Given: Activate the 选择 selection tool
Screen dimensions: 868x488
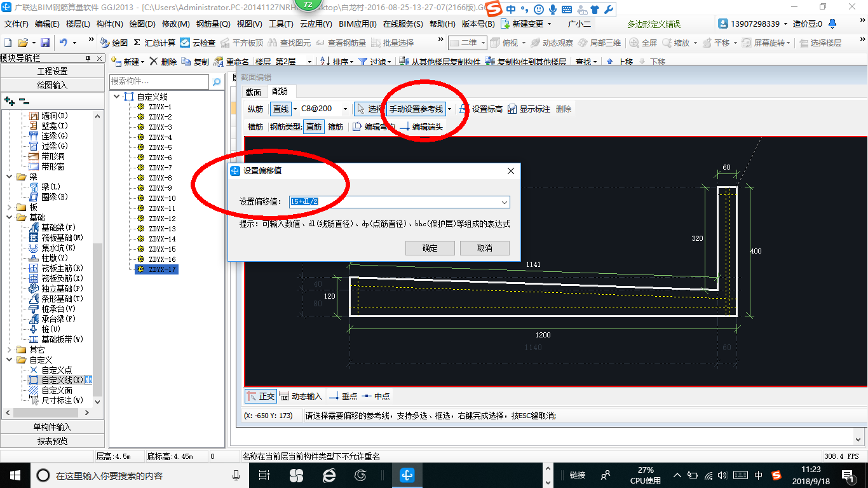Looking at the screenshot, I should pos(369,109).
